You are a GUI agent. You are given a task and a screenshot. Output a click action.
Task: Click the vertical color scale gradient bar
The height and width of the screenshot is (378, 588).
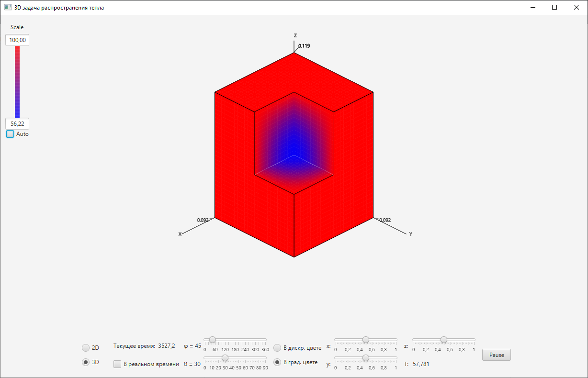(17, 81)
